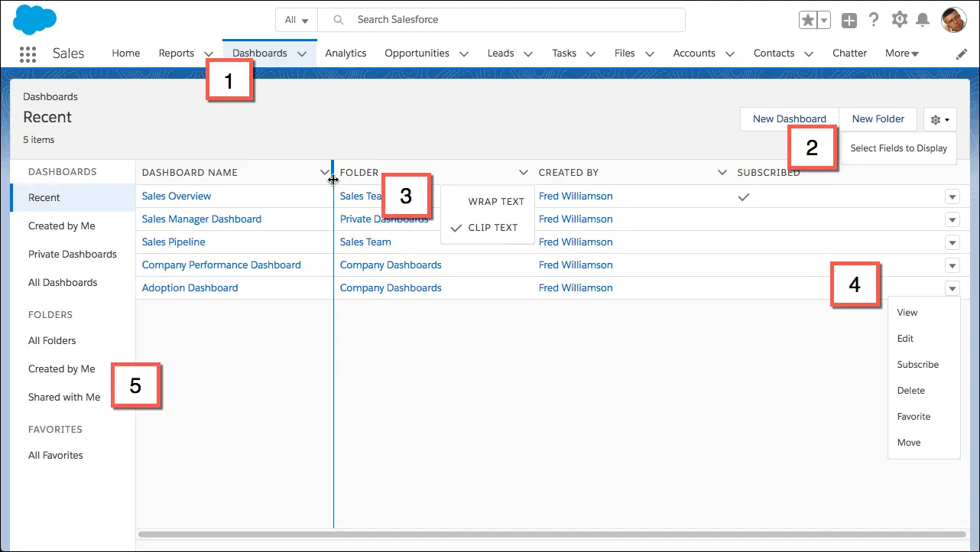Click in the Search Salesforce field

[501, 20]
